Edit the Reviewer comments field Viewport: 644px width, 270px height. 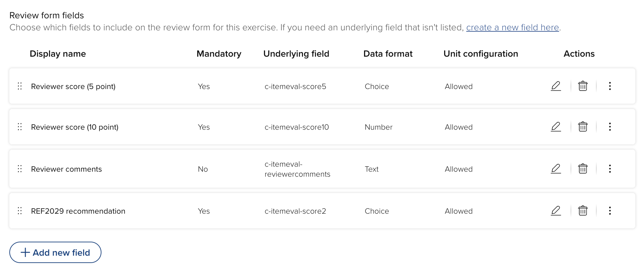point(556,169)
